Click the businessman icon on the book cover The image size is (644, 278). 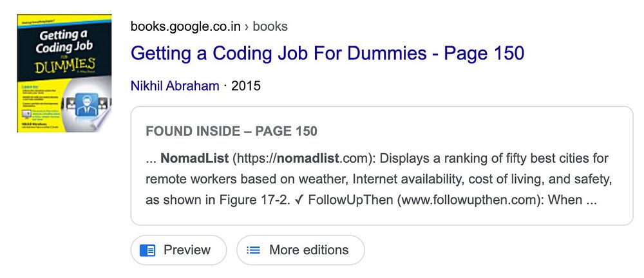click(x=86, y=104)
